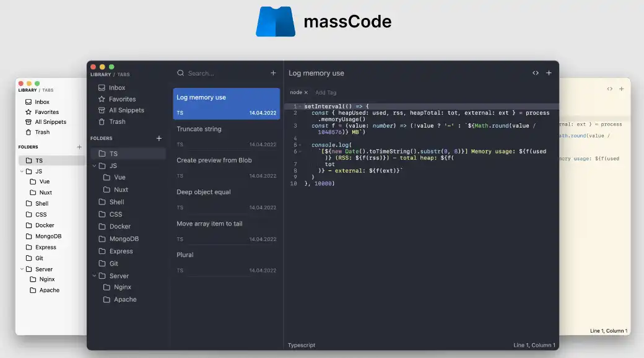This screenshot has height=358, width=644.
Task: Select the Deep object equal snippet
Action: pyautogui.click(x=226, y=199)
